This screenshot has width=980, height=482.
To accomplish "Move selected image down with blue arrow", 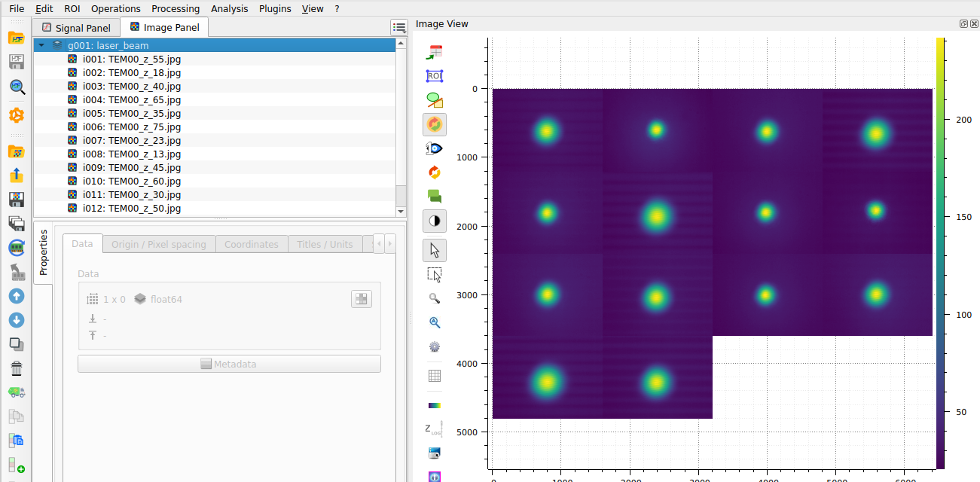I will tap(17, 320).
